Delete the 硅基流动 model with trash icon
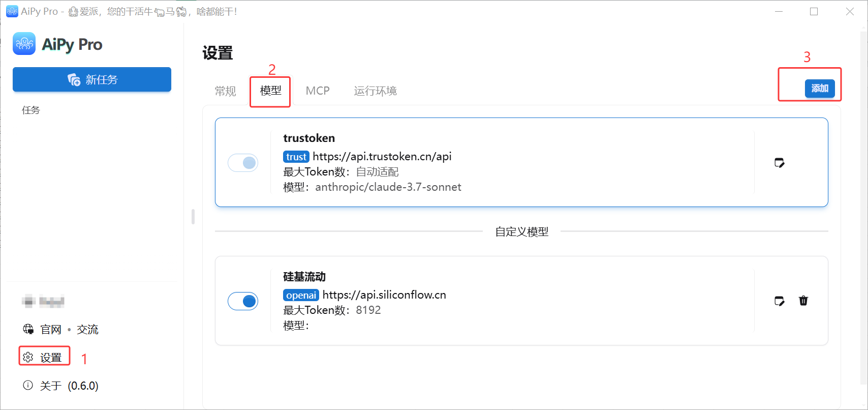 [x=803, y=301]
